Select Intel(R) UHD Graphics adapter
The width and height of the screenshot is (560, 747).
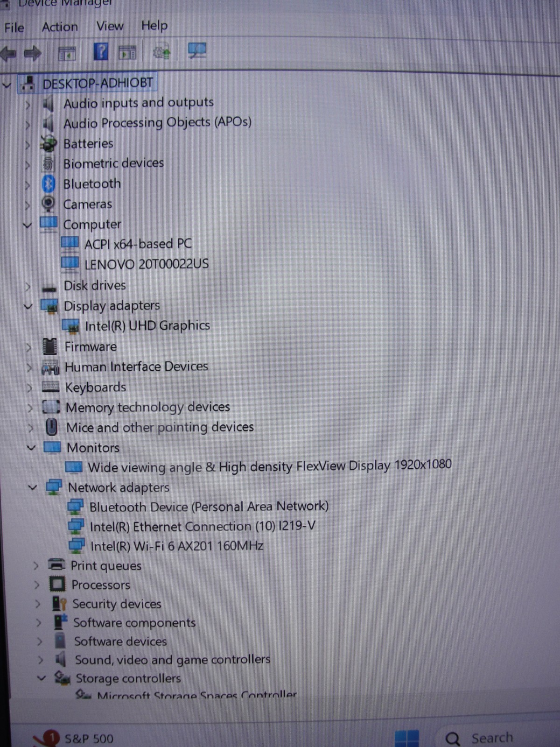(x=147, y=325)
